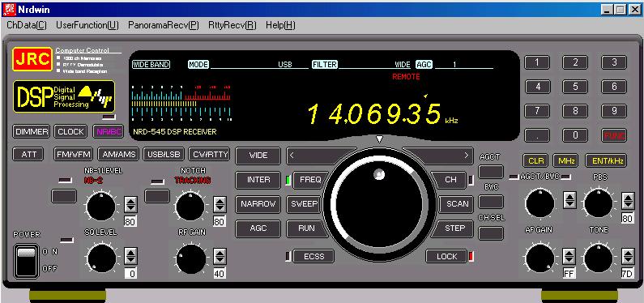The image size is (644, 303).
Task: Toggle the ECSS button
Action: click(313, 257)
